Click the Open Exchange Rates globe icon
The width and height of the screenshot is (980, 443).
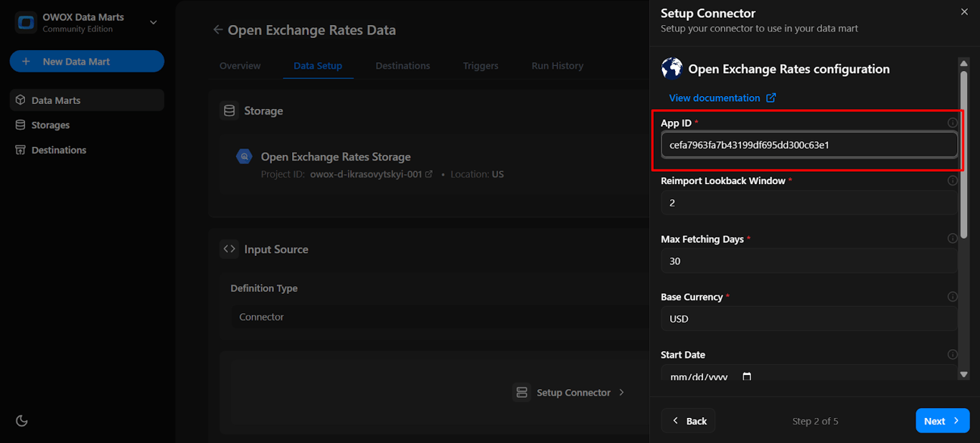(672, 68)
